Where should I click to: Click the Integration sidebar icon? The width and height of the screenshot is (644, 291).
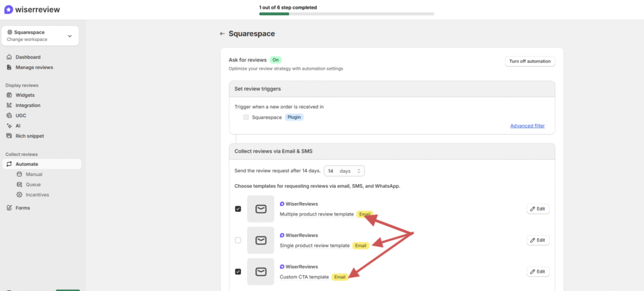pos(9,106)
